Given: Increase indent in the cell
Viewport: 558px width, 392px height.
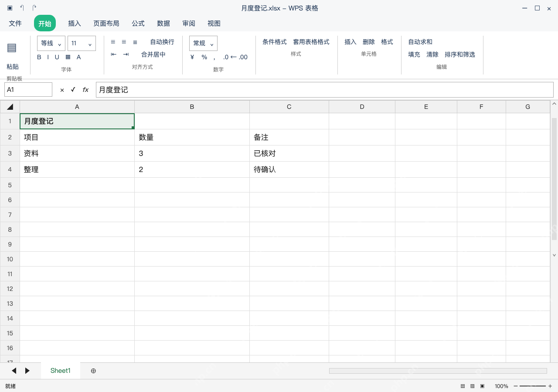Looking at the screenshot, I should pyautogui.click(x=126, y=54).
